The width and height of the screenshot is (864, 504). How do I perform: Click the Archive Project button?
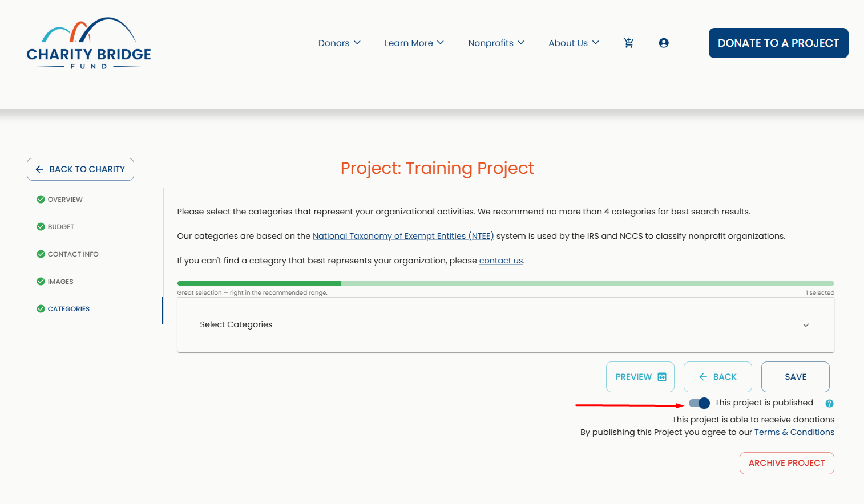786,463
